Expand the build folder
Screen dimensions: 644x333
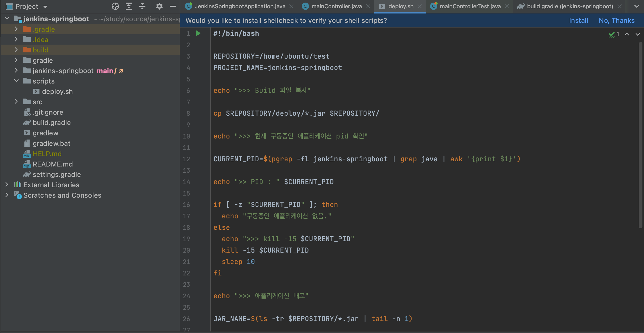(16, 50)
